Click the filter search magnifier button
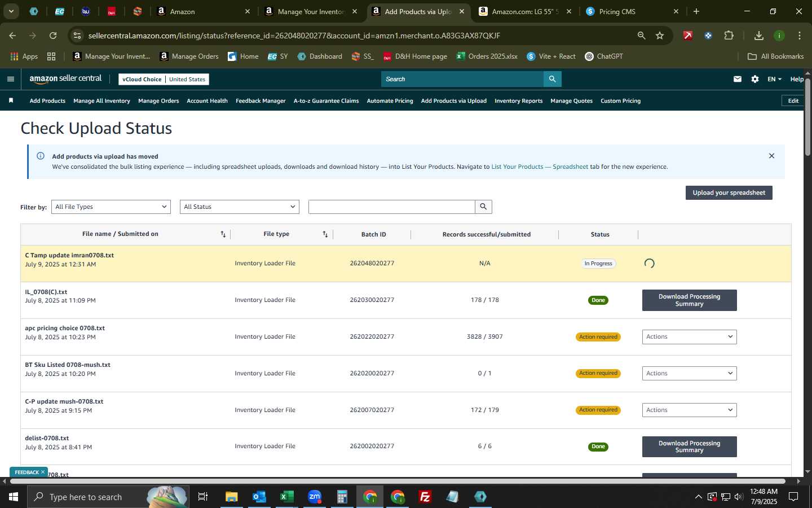The image size is (812, 508). coord(483,207)
